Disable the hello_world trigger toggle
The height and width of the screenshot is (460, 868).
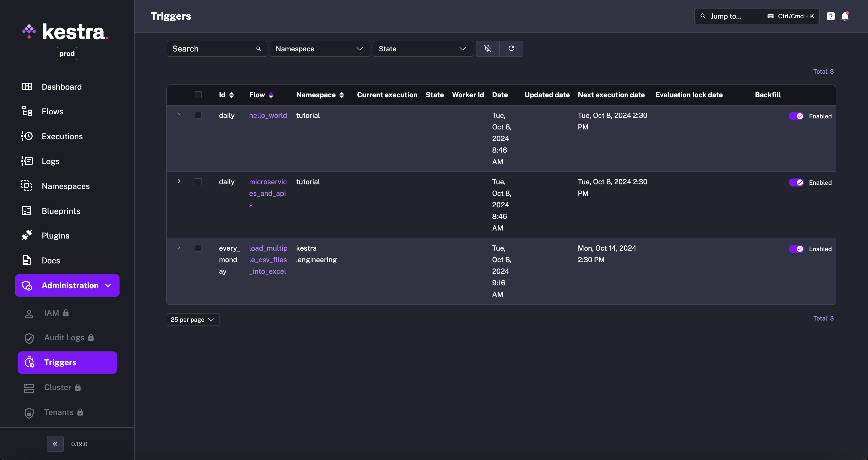[796, 116]
